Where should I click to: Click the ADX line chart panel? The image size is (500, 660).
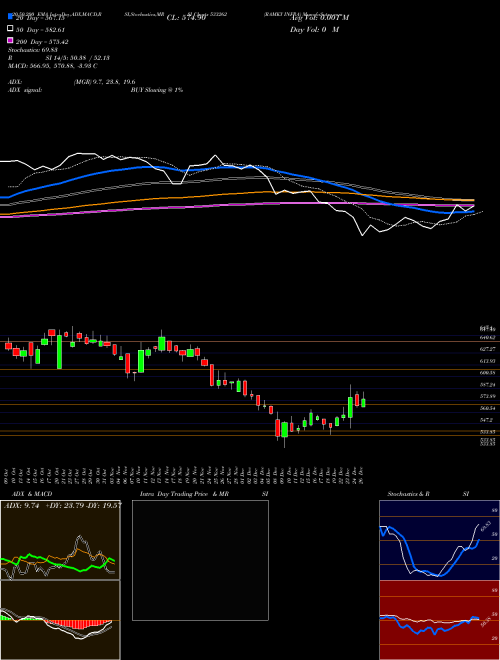pyautogui.click(x=60, y=540)
